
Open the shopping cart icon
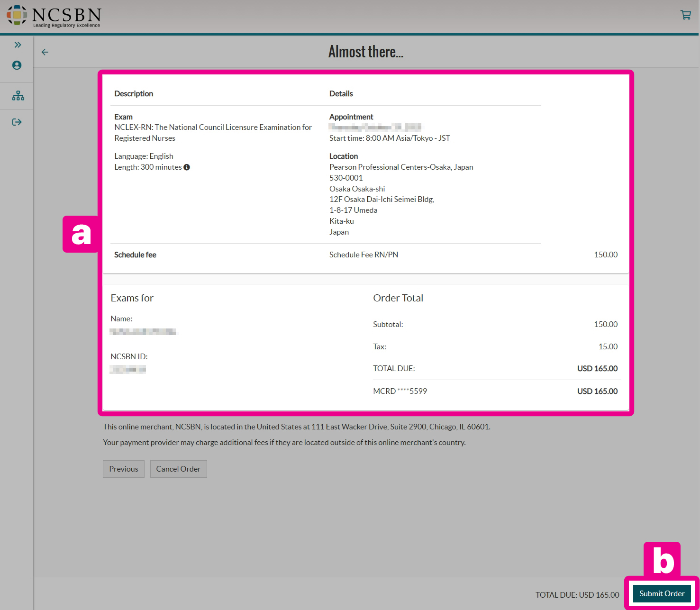click(685, 15)
